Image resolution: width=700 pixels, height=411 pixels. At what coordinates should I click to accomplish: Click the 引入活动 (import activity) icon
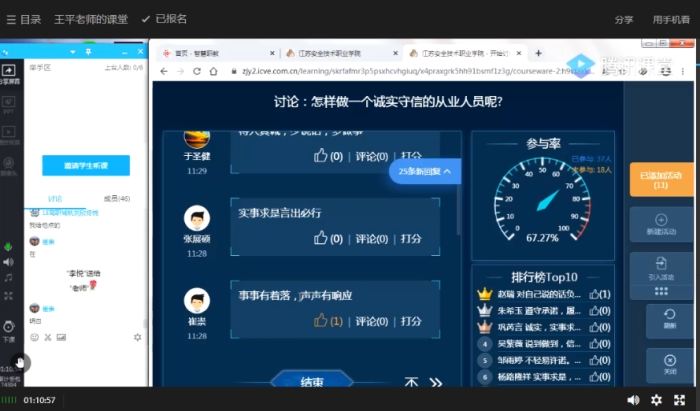point(660,266)
